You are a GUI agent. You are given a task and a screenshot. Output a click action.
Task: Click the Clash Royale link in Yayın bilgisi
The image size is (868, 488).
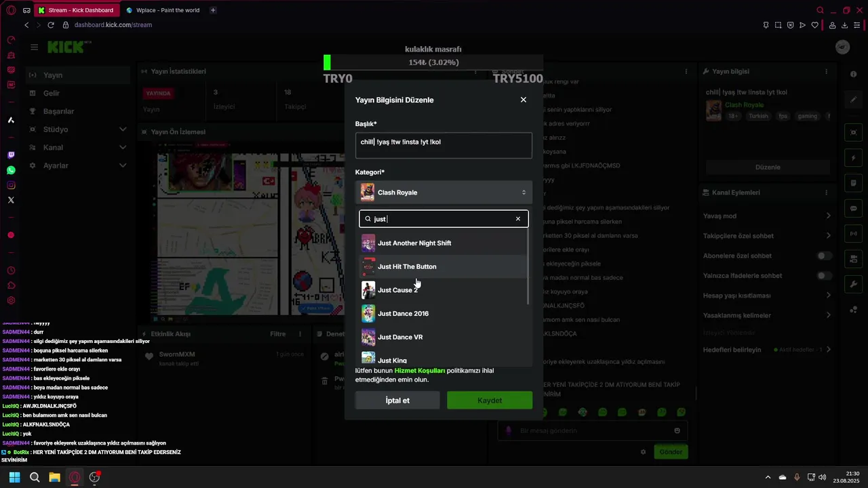click(x=744, y=105)
